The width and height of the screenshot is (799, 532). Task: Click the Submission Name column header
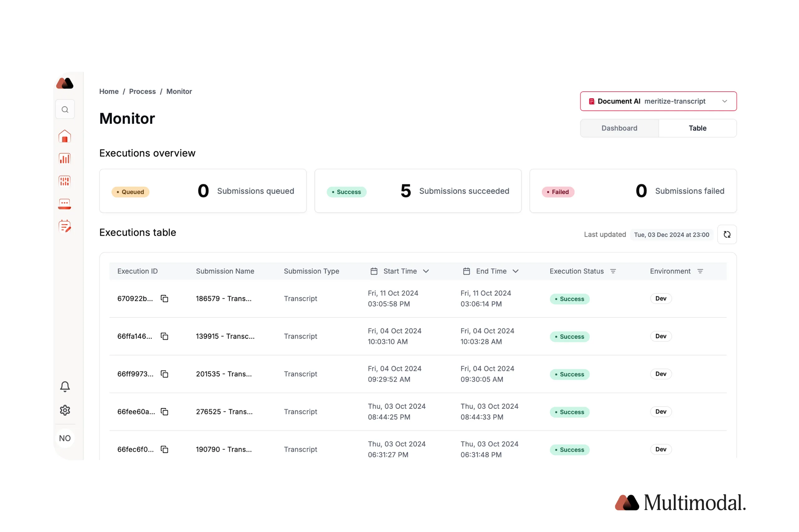coord(225,271)
